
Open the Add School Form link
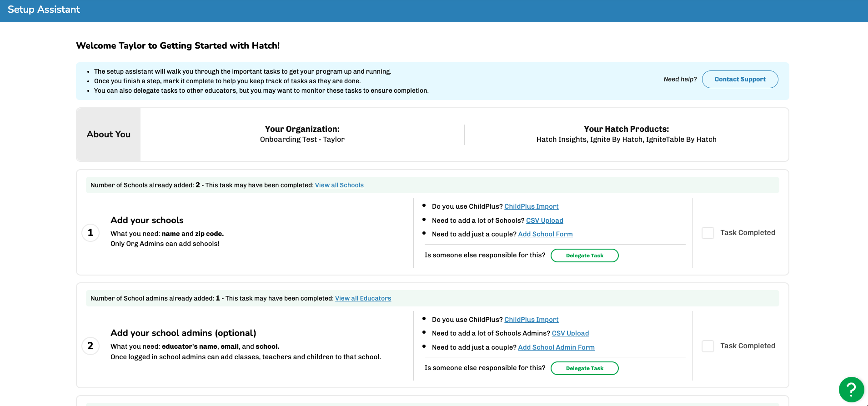(x=545, y=234)
